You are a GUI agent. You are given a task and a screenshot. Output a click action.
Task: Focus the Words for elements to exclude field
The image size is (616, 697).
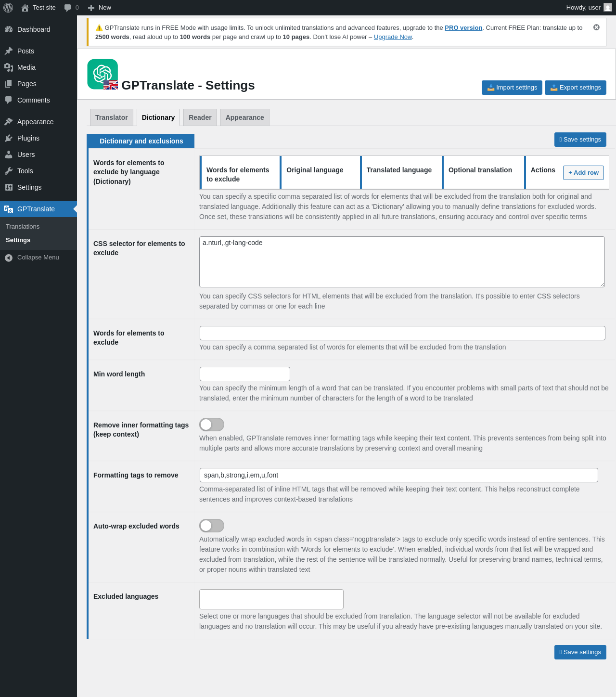pyautogui.click(x=402, y=333)
